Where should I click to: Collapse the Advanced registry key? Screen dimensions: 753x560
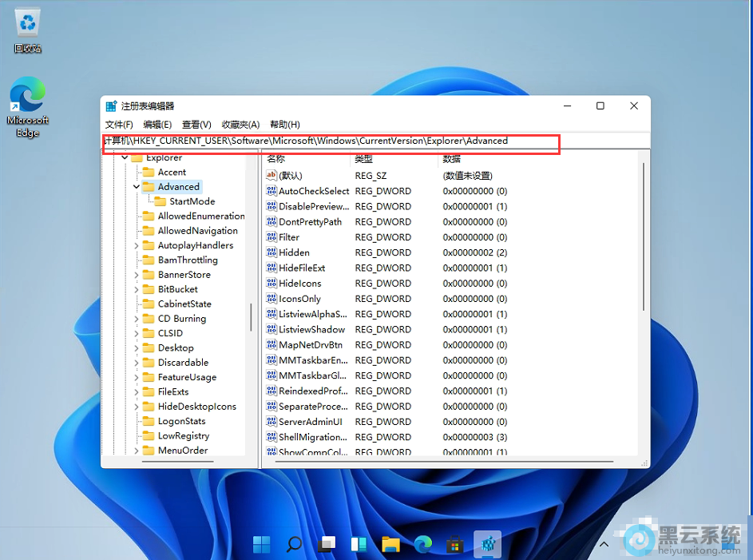[x=137, y=187]
